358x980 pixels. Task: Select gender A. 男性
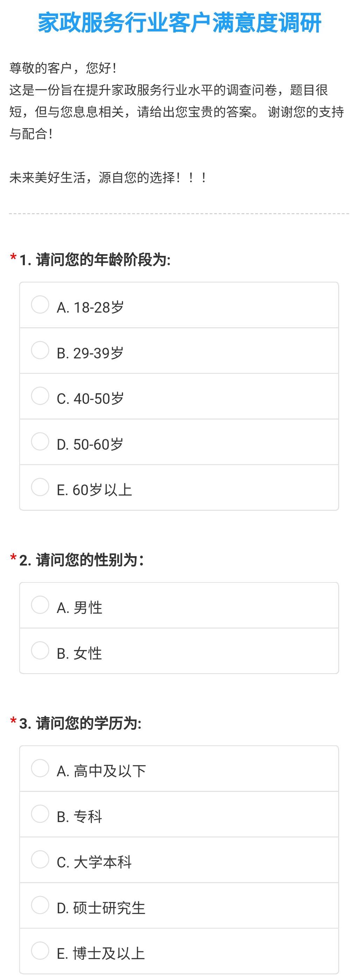(40, 605)
